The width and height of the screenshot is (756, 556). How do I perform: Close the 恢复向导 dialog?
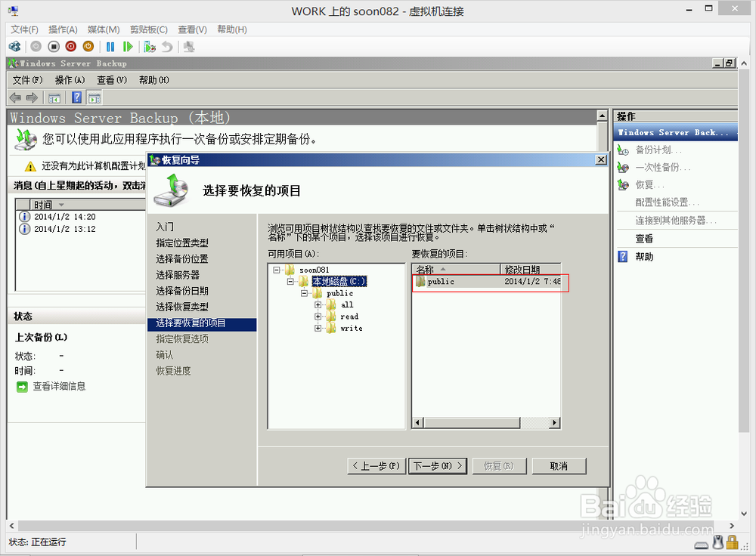(601, 160)
